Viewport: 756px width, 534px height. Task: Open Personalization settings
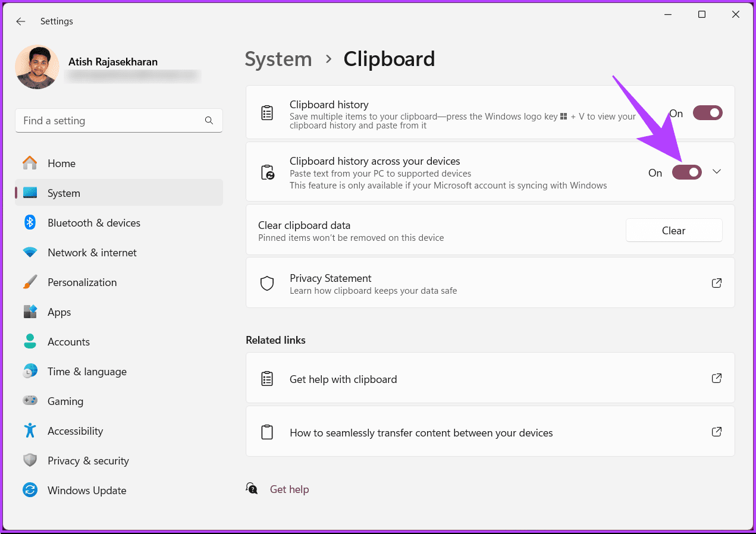(x=81, y=282)
